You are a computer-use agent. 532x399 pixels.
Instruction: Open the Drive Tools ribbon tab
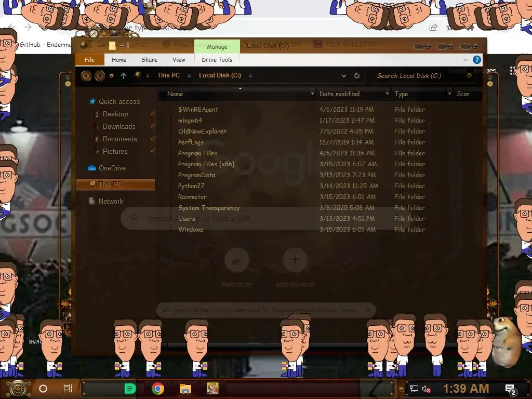[217, 60]
